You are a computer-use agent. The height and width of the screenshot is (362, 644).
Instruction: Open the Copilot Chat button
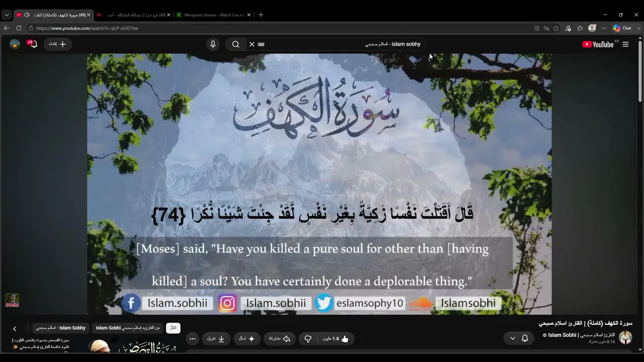coord(622,28)
